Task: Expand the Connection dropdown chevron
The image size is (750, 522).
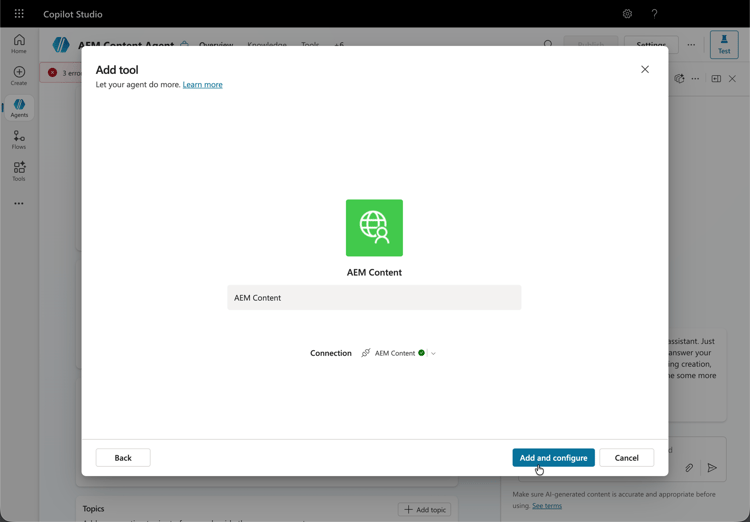Action: [x=433, y=354]
